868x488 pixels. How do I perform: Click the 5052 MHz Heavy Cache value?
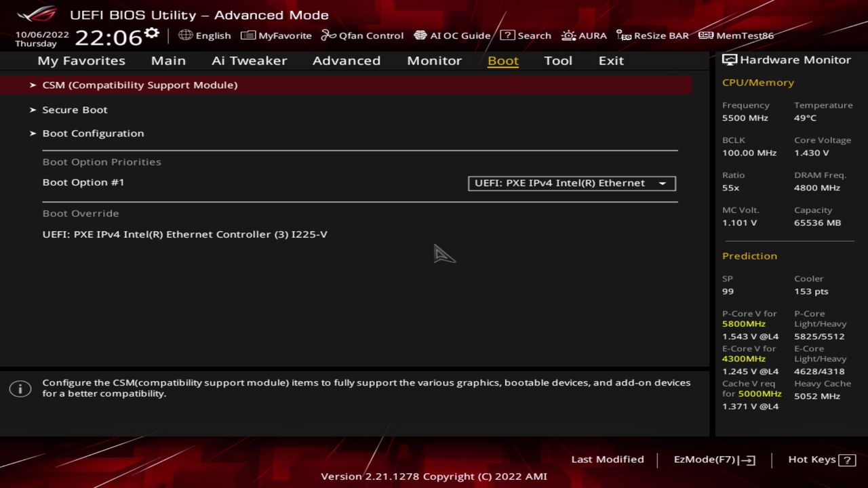817,396
